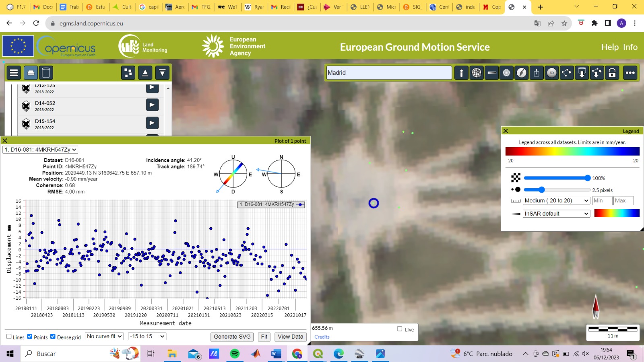
Task: Click the padlock icon in map toolbar
Action: pos(612,73)
